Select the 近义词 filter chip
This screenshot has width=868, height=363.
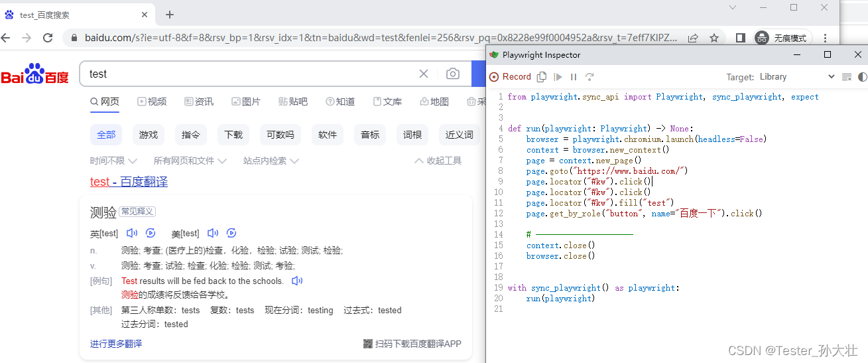pos(460,135)
